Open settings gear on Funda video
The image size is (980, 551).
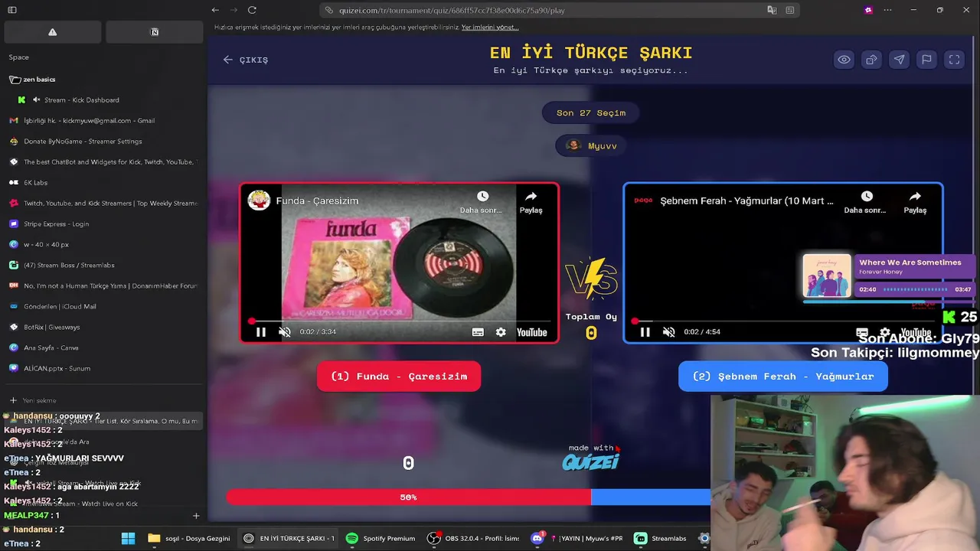coord(501,332)
